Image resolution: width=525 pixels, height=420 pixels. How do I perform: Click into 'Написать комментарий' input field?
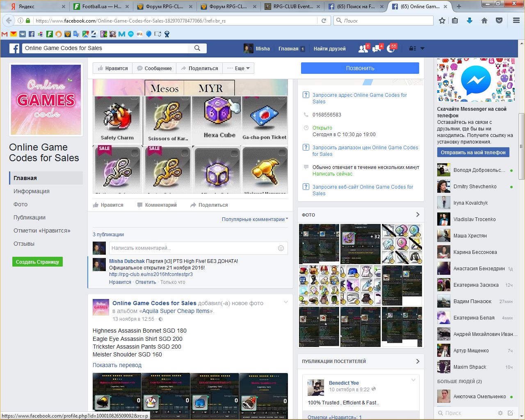[x=193, y=248]
